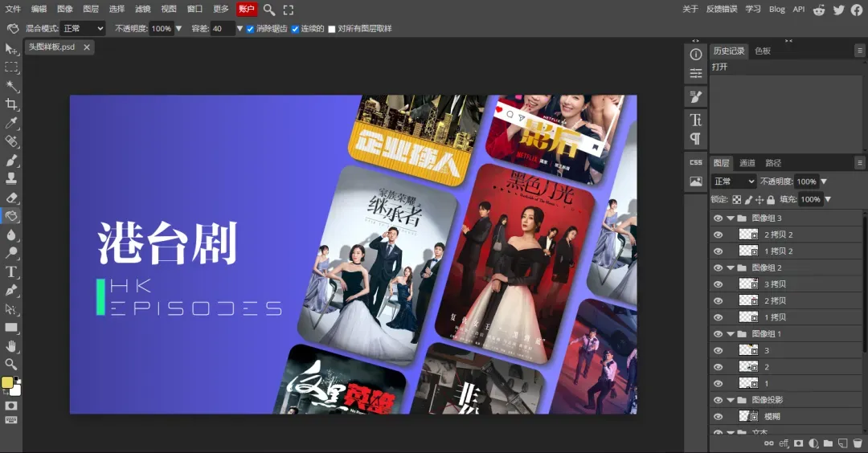Hide the 图像组 3 group
This screenshot has width=868, height=453.
point(718,218)
